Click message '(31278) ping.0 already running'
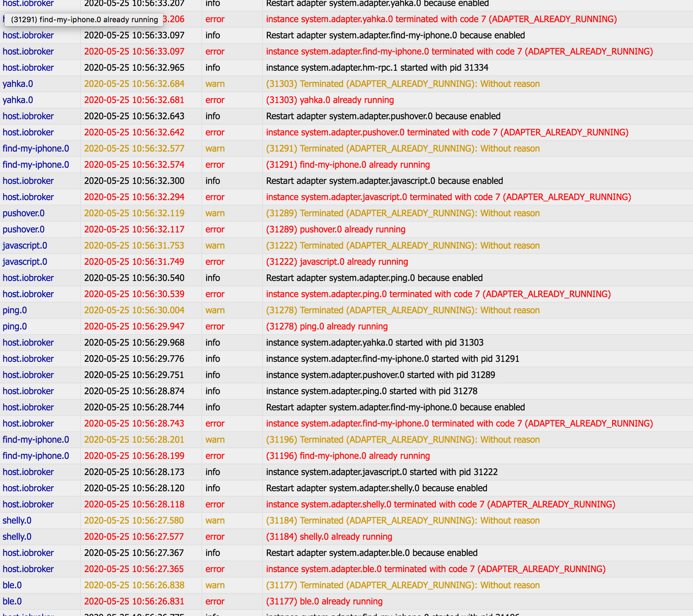The width and height of the screenshot is (693, 616). tap(327, 326)
